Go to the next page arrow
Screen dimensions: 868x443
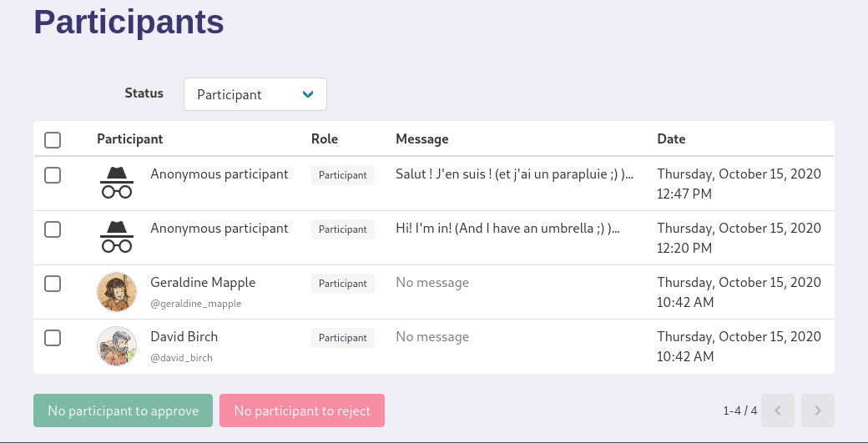[x=818, y=410]
